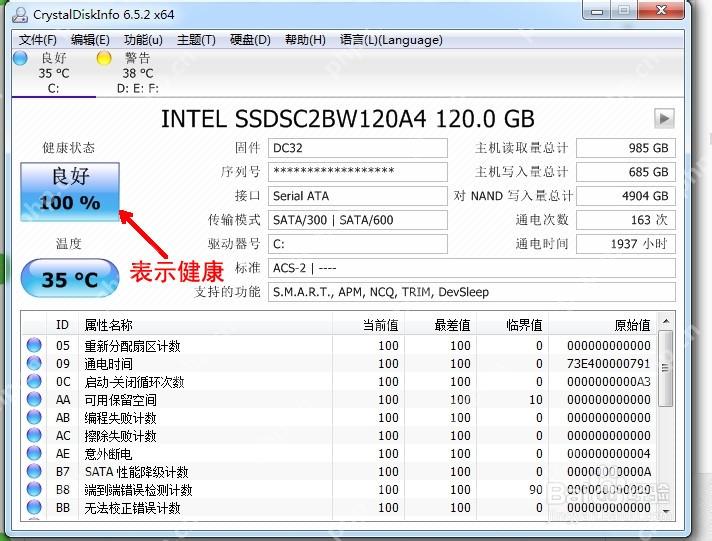The image size is (712, 541).
Task: Click the status orb for attribute 0C
Action: [x=34, y=381]
